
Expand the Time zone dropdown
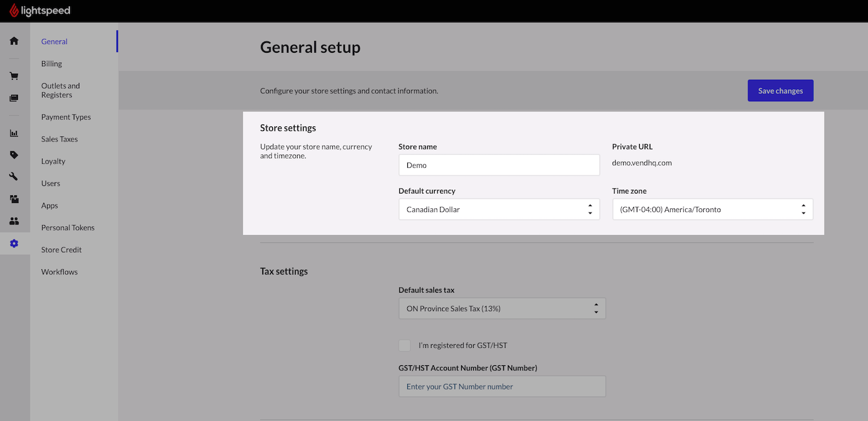pos(712,210)
